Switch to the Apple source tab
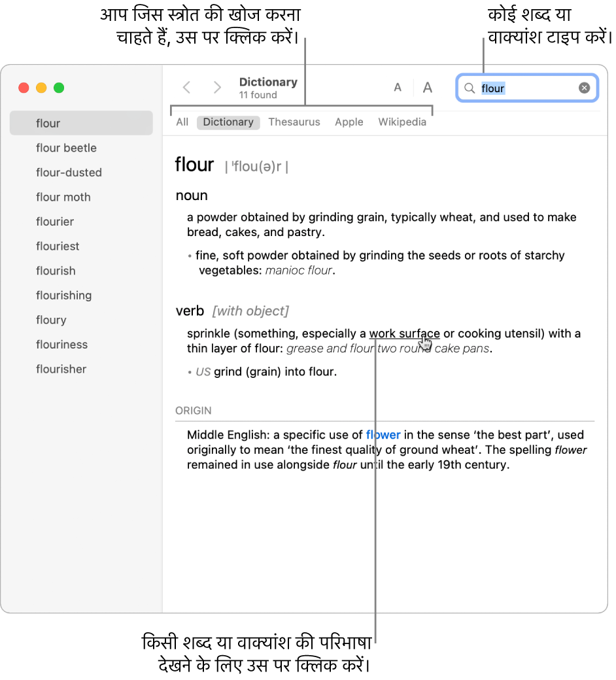616x680 pixels. (349, 122)
